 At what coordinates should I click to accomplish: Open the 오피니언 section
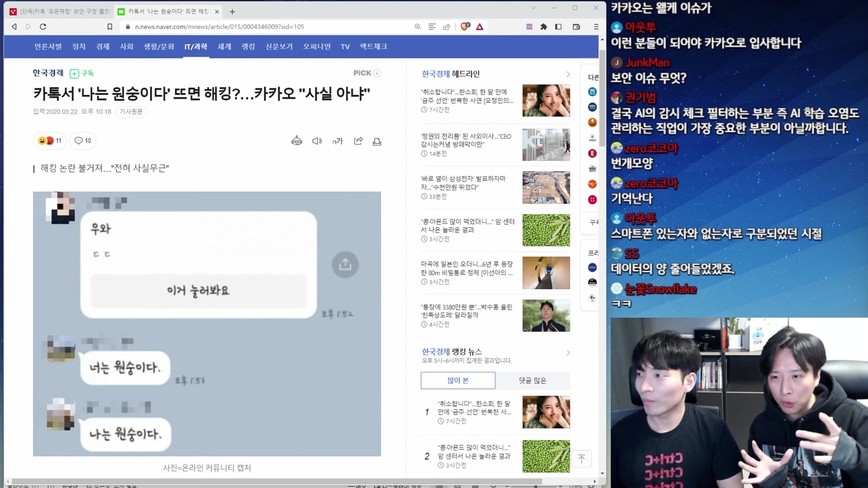(x=316, y=47)
